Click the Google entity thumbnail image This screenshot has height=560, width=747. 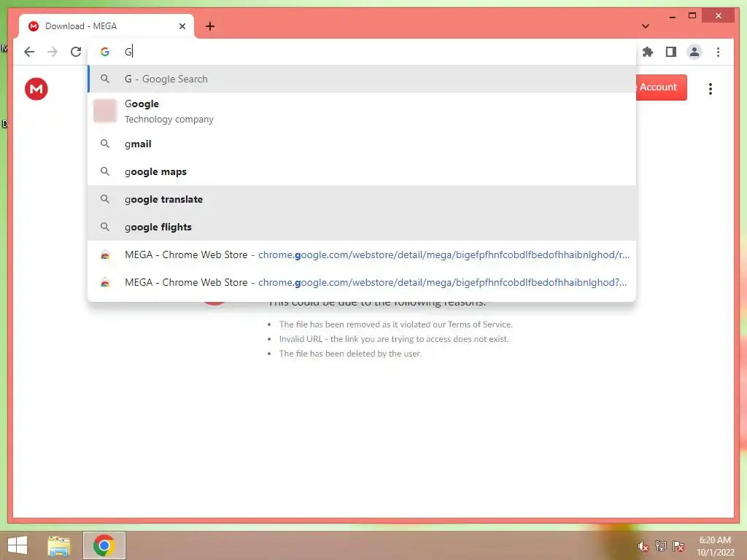point(105,111)
